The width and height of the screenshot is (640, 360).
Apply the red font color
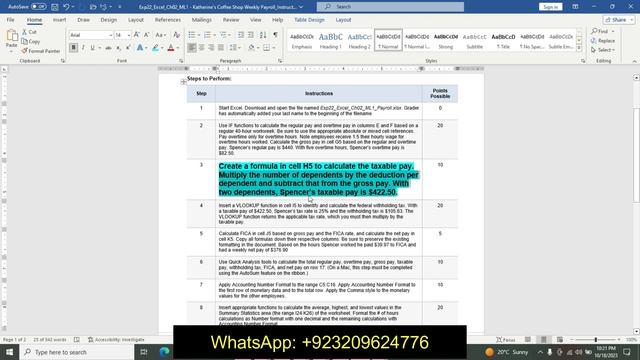click(171, 48)
